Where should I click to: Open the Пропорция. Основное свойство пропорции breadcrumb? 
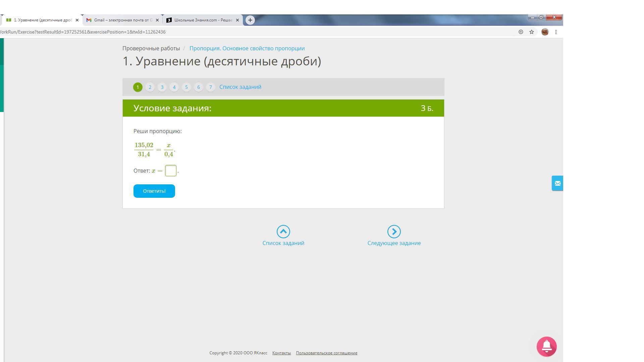pos(247,48)
